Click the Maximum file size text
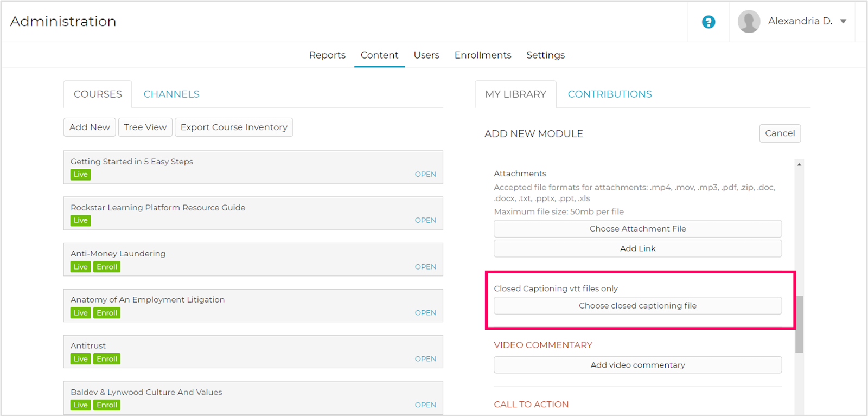868x417 pixels. [x=559, y=212]
